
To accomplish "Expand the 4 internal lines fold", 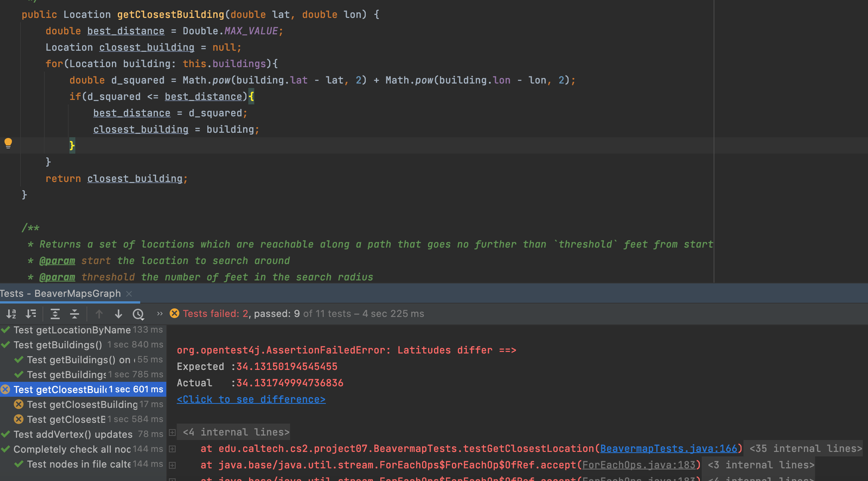I will point(172,433).
